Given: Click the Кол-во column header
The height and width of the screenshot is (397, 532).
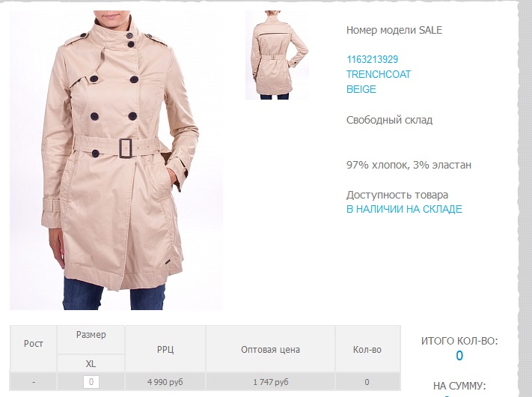Looking at the screenshot, I should (367, 348).
